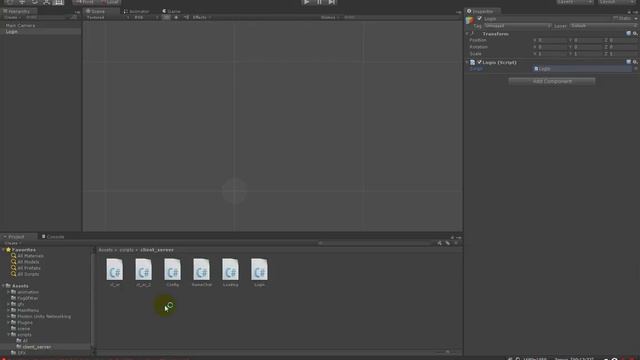Open the scene Effects dropdown
The width and height of the screenshot is (640, 360).
[202, 18]
